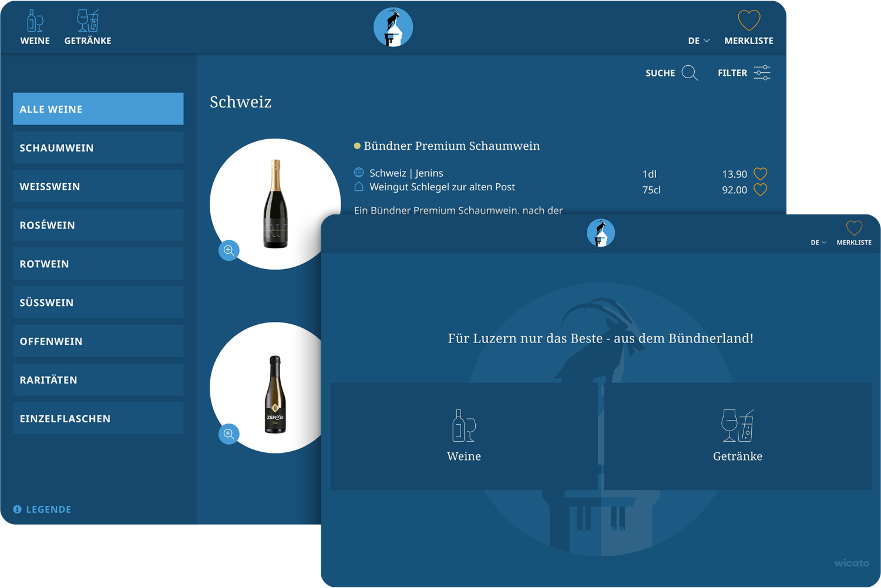Open the Filter sliders icon
This screenshot has height=588, width=881.
pos(762,73)
